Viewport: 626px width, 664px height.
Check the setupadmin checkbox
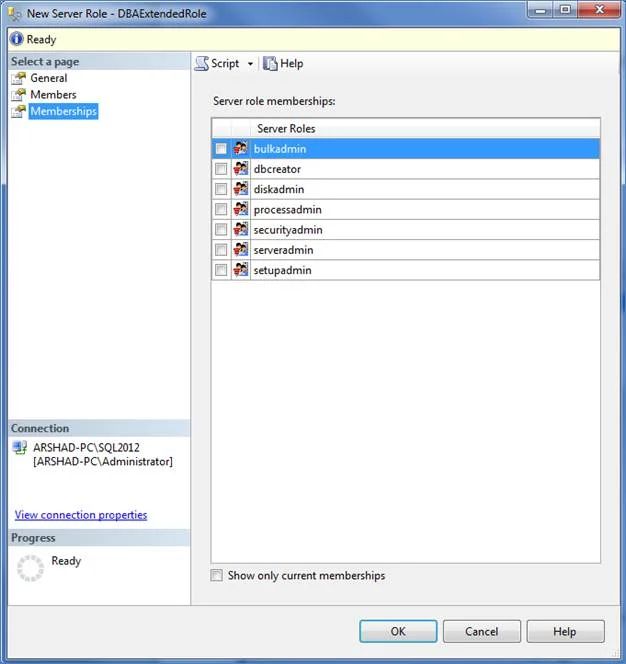click(221, 270)
